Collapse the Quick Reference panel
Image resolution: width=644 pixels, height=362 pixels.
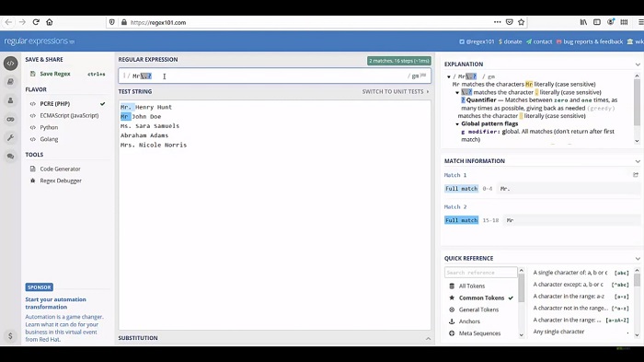pos(638,259)
